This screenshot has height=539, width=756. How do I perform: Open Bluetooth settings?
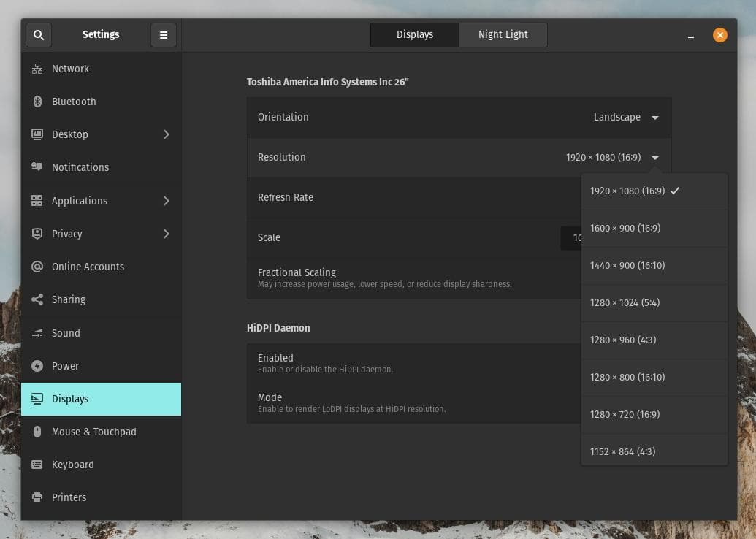(x=102, y=102)
